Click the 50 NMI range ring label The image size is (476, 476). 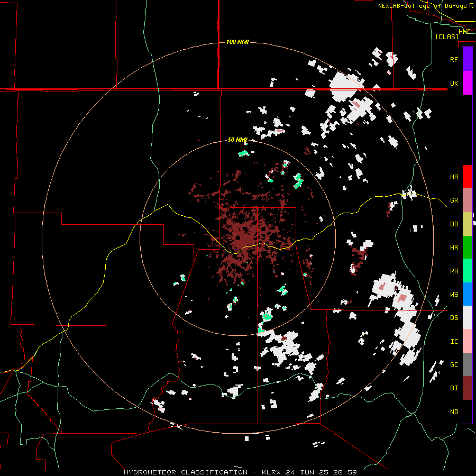click(237, 140)
